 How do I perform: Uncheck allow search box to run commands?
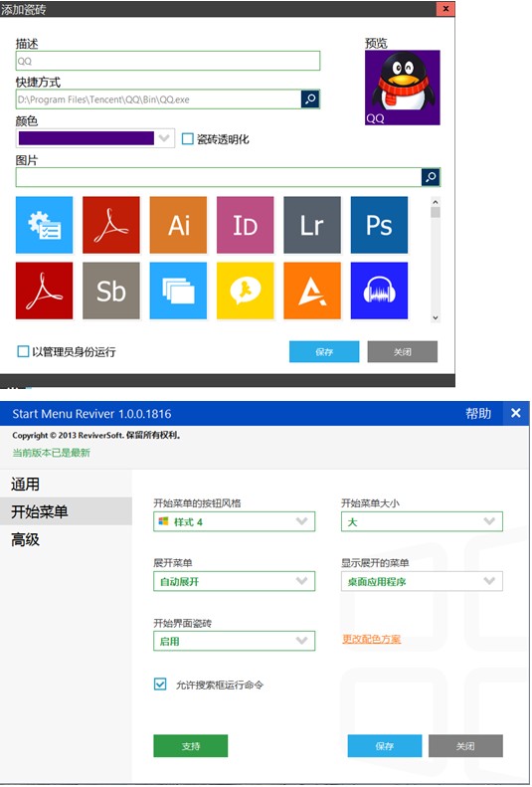[x=160, y=685]
